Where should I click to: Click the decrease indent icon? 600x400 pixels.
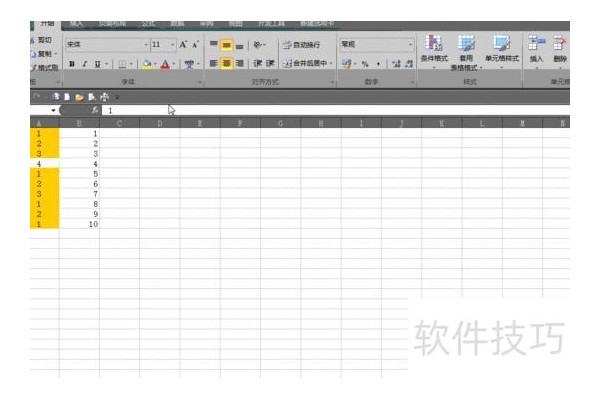258,63
